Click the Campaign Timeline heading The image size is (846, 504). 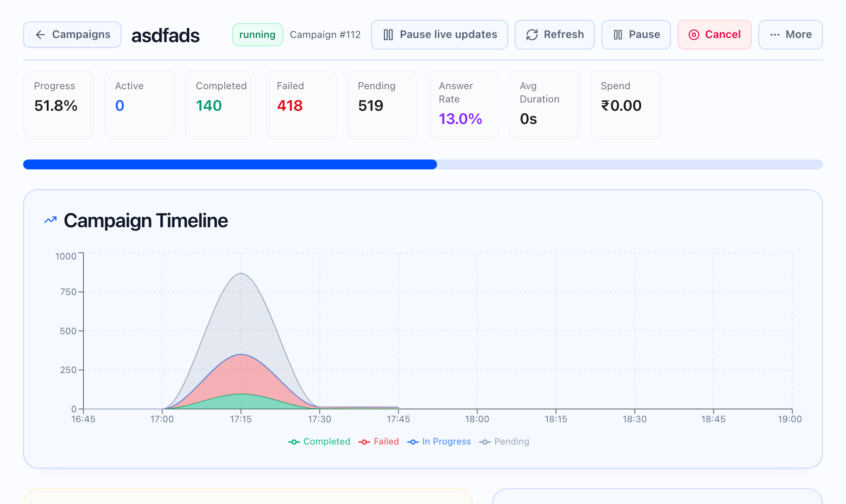146,220
